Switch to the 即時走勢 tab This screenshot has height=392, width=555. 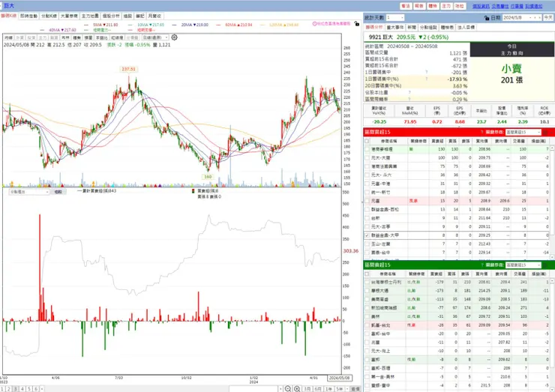(x=28, y=16)
